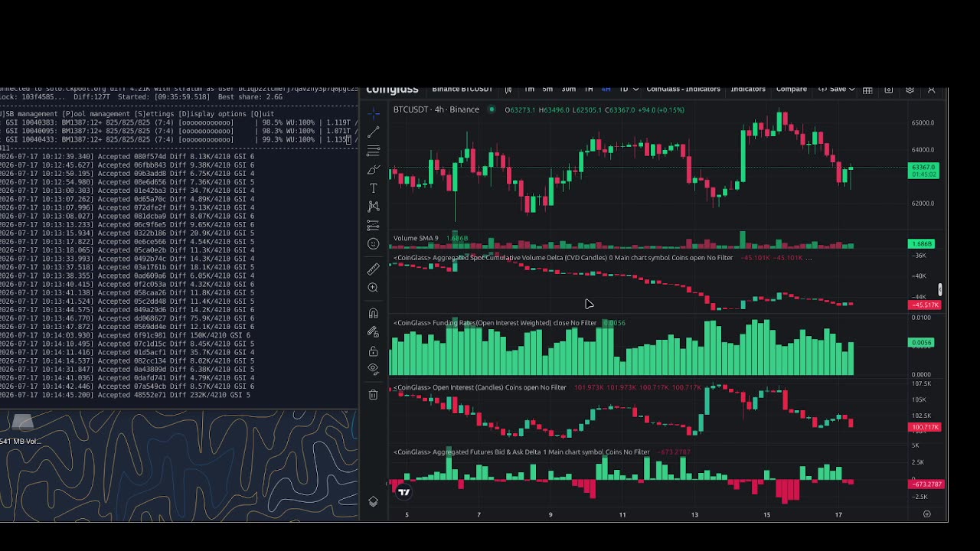Toggle lock all drawing tools

click(x=374, y=351)
